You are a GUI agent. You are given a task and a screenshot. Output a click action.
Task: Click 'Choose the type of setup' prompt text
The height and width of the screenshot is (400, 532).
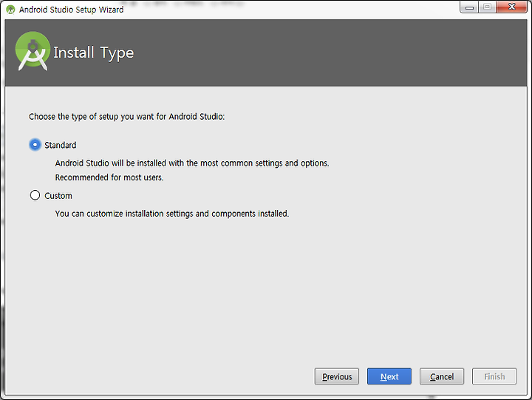click(126, 117)
